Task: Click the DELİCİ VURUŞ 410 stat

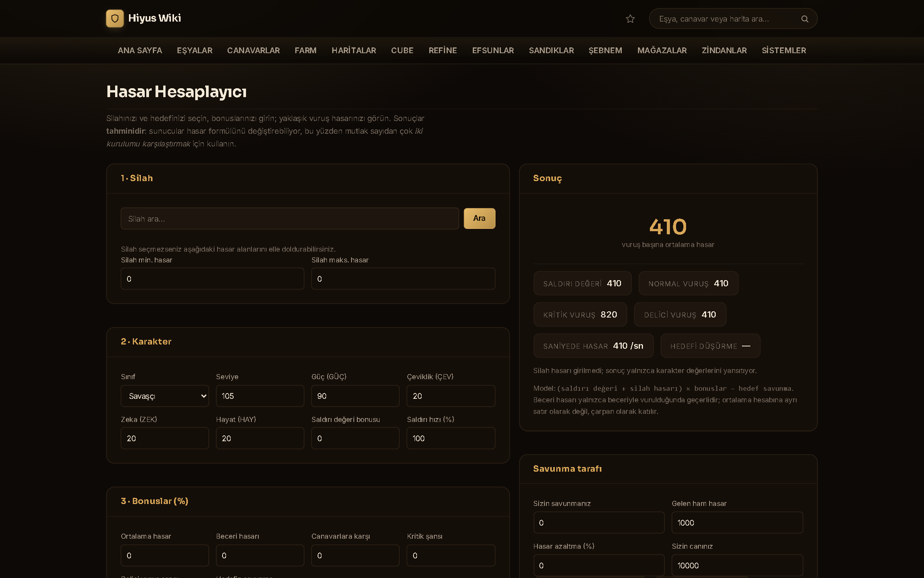Action: (680, 314)
